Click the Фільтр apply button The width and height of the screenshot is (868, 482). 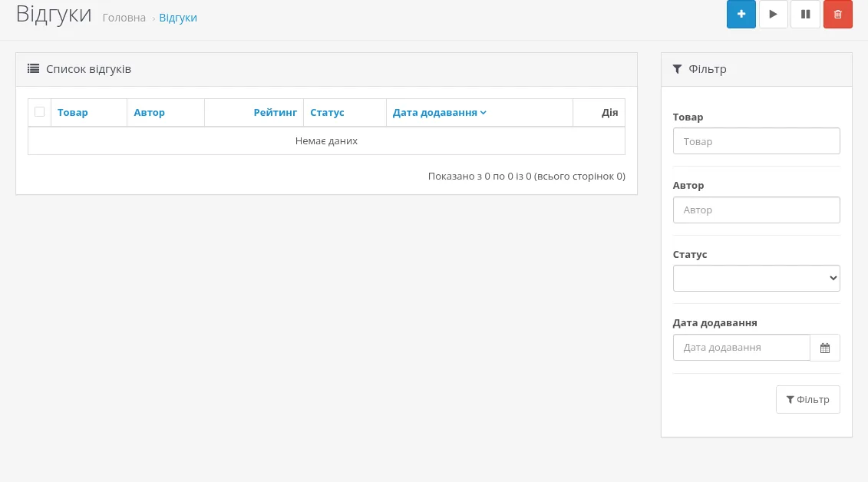tap(807, 400)
